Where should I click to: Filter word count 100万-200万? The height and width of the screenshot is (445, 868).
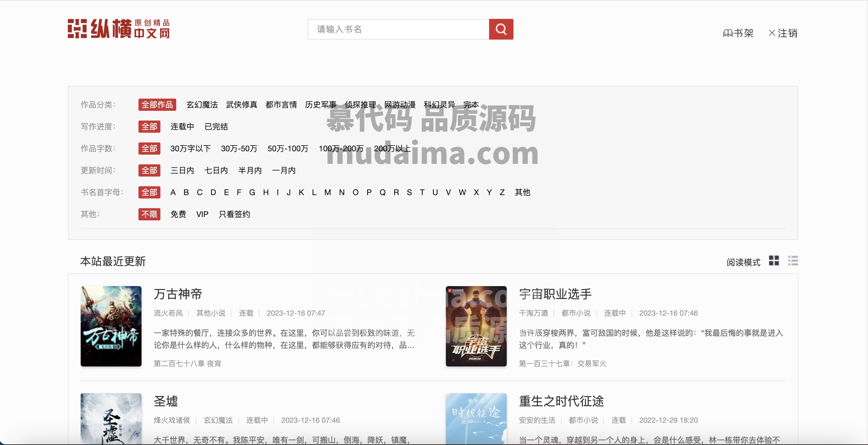click(x=341, y=149)
